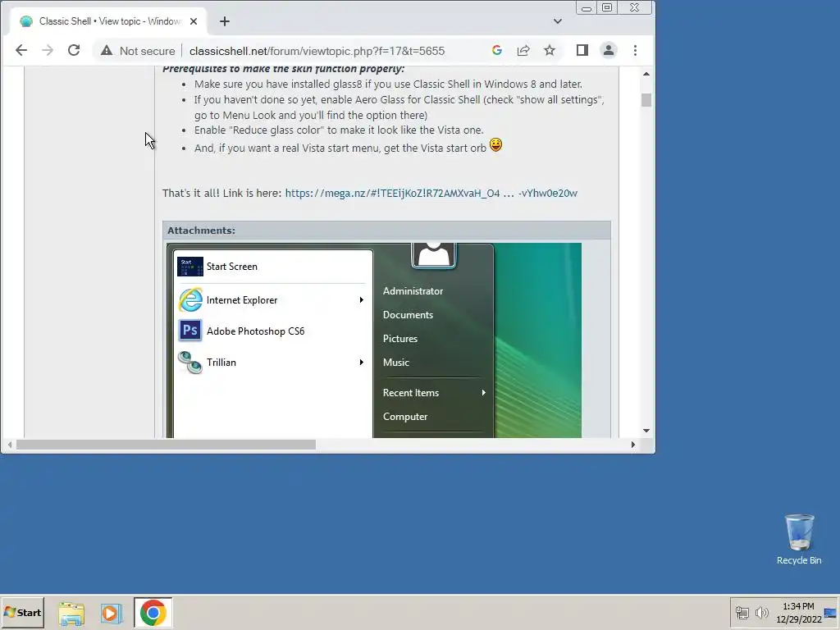This screenshot has height=630, width=840.
Task: Click the vertical scrollbar thumb
Action: tap(646, 100)
